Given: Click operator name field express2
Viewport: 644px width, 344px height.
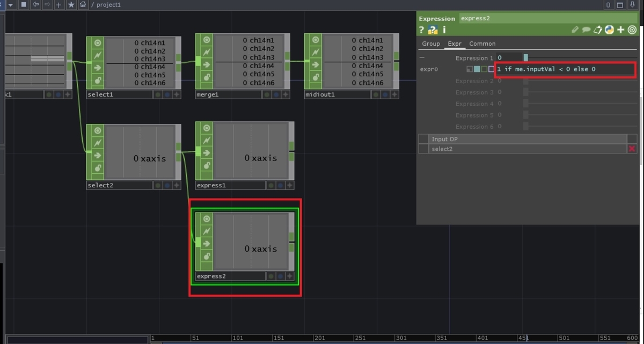Looking at the screenshot, I should [548, 18].
